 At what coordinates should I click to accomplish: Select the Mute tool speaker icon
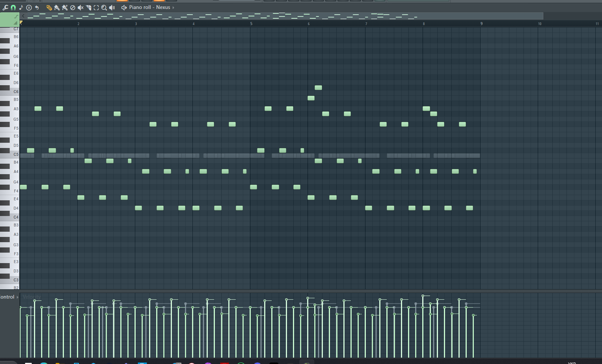(80, 7)
